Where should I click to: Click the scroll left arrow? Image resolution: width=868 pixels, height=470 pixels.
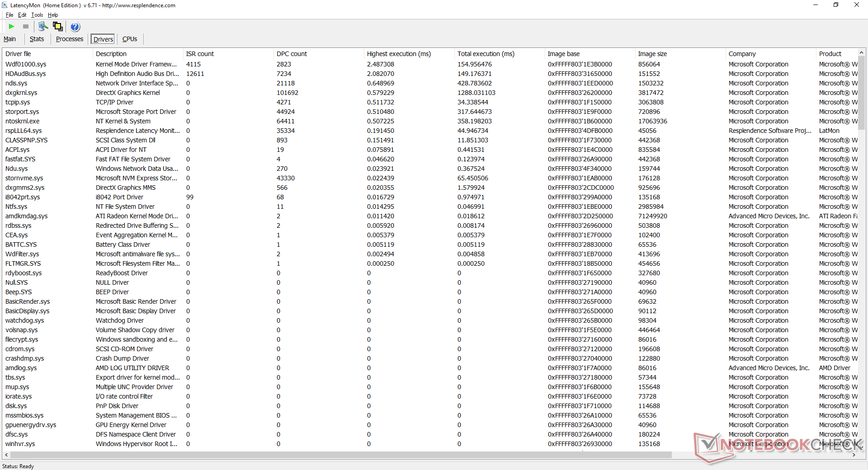(x=6, y=455)
